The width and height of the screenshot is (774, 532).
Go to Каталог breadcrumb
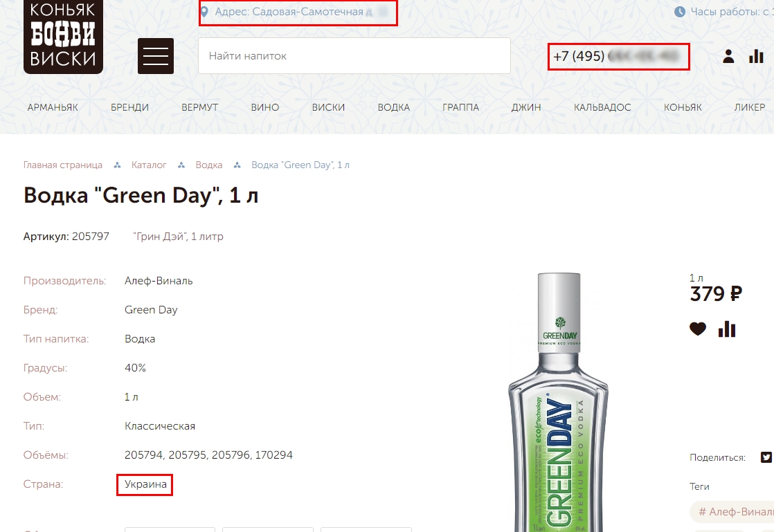[149, 165]
